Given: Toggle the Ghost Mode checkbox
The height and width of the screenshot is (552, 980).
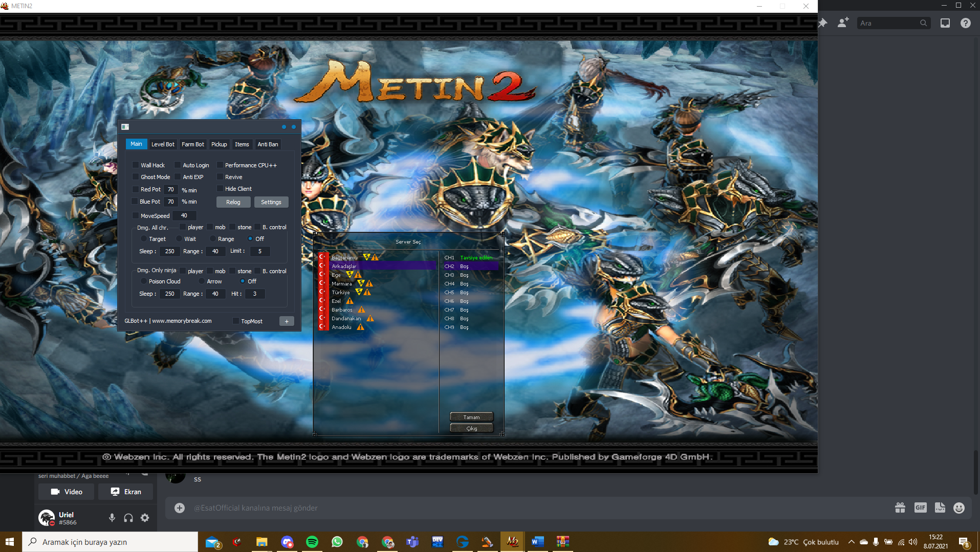Looking at the screenshot, I should click(x=136, y=177).
